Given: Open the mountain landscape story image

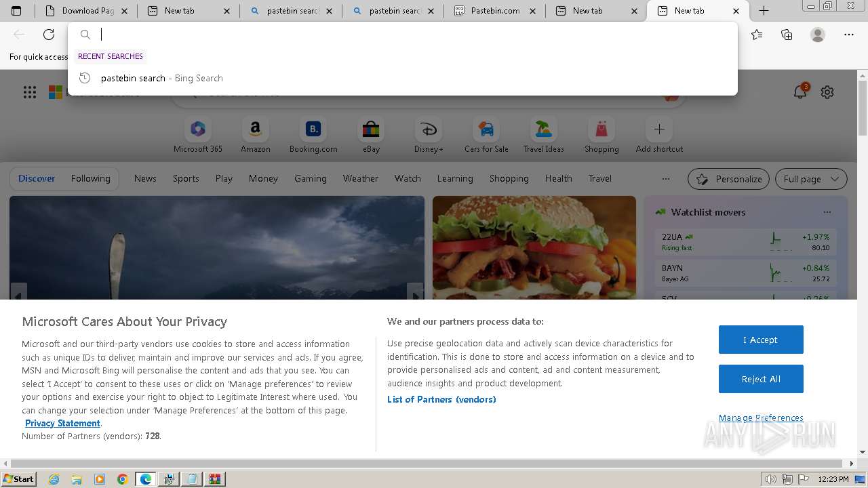Looking at the screenshot, I should coord(217,247).
